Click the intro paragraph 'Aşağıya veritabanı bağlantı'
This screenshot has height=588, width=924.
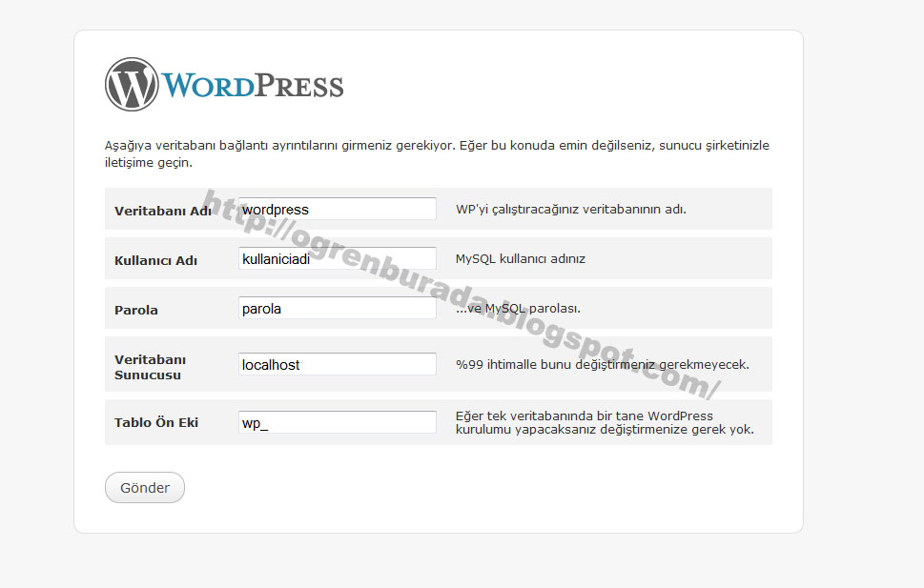(x=437, y=153)
